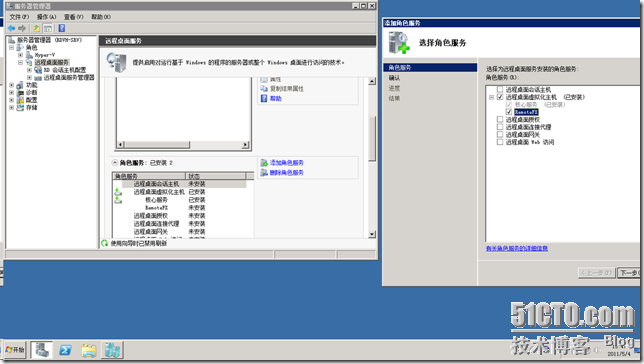Click the vertical scrollbar down arrow in details pane

point(372,234)
